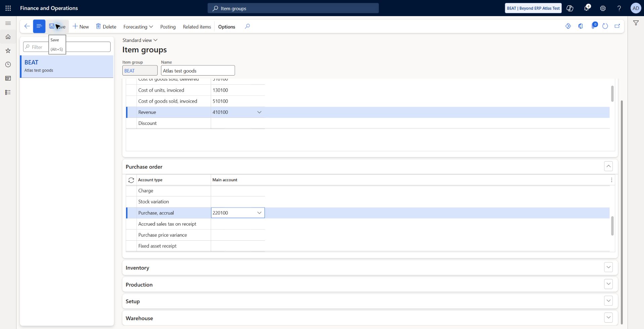
Task: Open Modules list icon in sidebar
Action: pyautogui.click(x=8, y=92)
